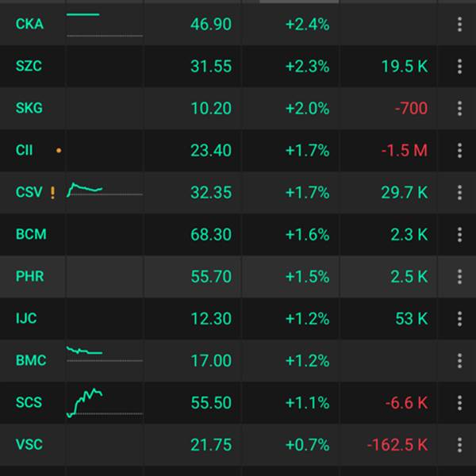476x476 pixels.
Task: Open the three-dot menu for BMC
Action: (x=459, y=361)
